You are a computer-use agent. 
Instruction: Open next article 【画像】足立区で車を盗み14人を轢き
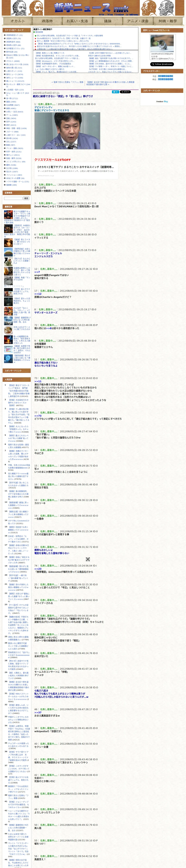point(111,83)
